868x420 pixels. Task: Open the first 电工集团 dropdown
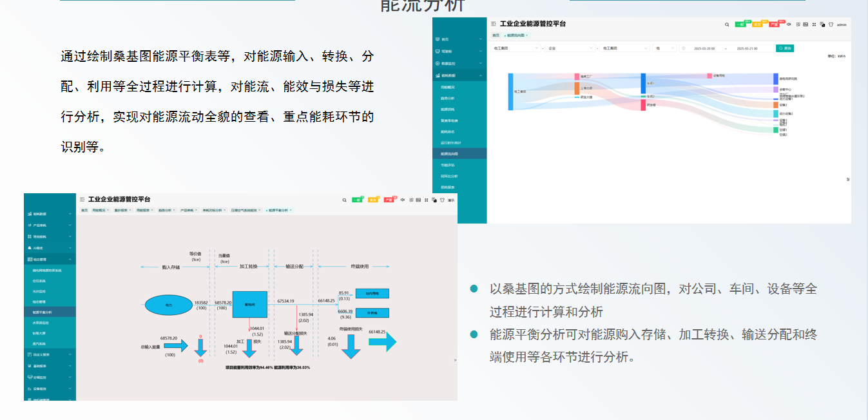click(x=516, y=48)
